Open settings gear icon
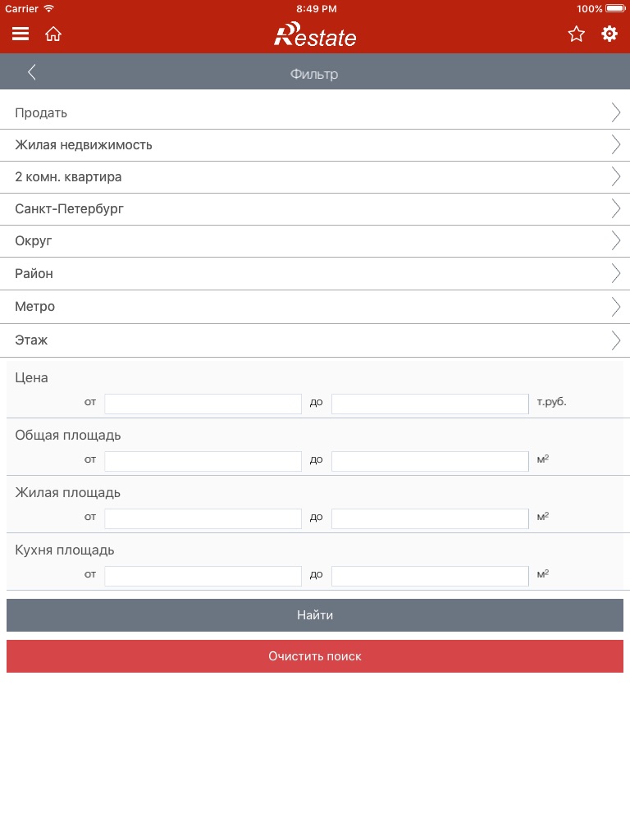 pyautogui.click(x=609, y=34)
